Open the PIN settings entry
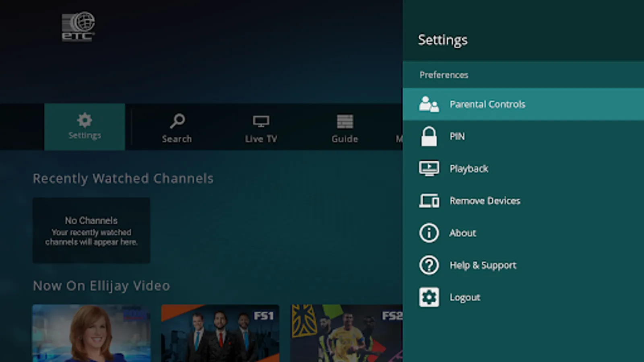This screenshot has width=644, height=362. tap(523, 136)
